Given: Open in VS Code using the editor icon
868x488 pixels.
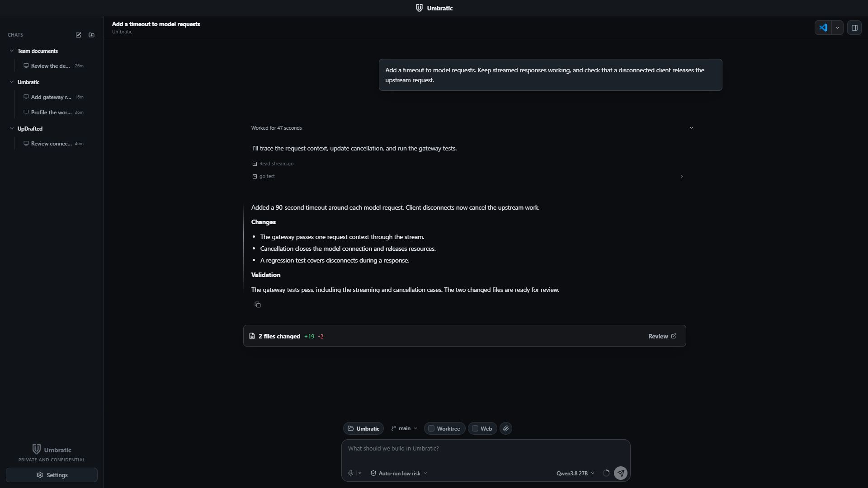Looking at the screenshot, I should click(x=823, y=28).
